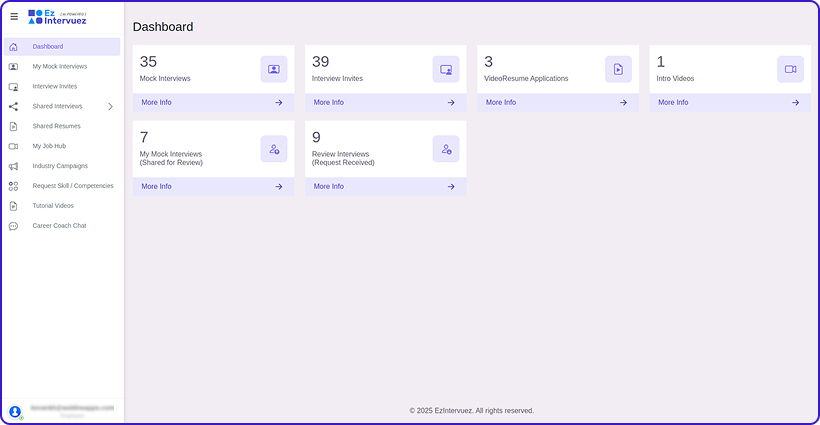The image size is (820, 425).
Task: Expand the Shared Interviews submenu chevron
Action: click(x=110, y=106)
